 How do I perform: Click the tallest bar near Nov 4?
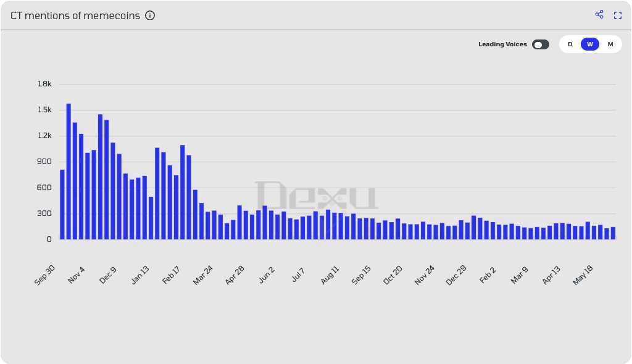click(69, 172)
